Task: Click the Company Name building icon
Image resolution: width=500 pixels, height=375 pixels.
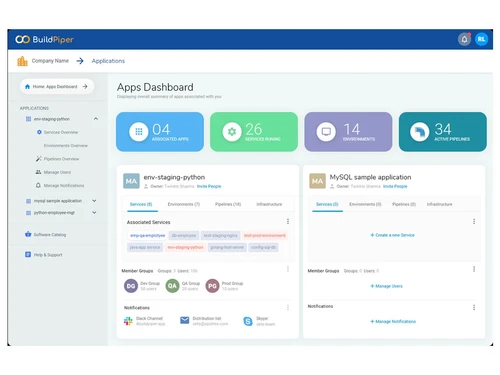Action: point(22,61)
